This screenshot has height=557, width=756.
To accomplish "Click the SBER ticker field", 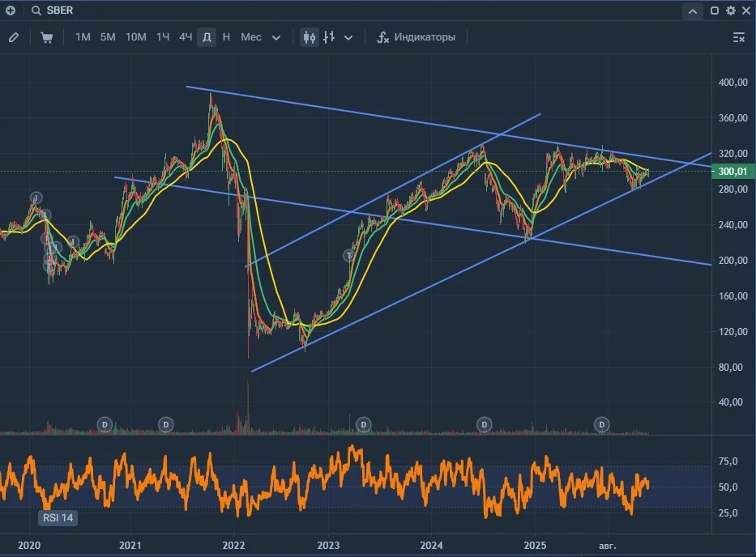I will point(60,10).
